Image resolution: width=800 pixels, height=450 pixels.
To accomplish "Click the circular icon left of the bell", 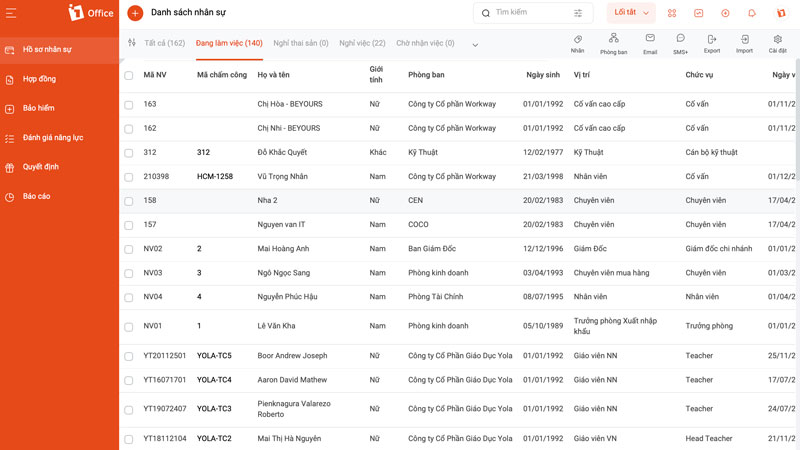I will [x=725, y=13].
